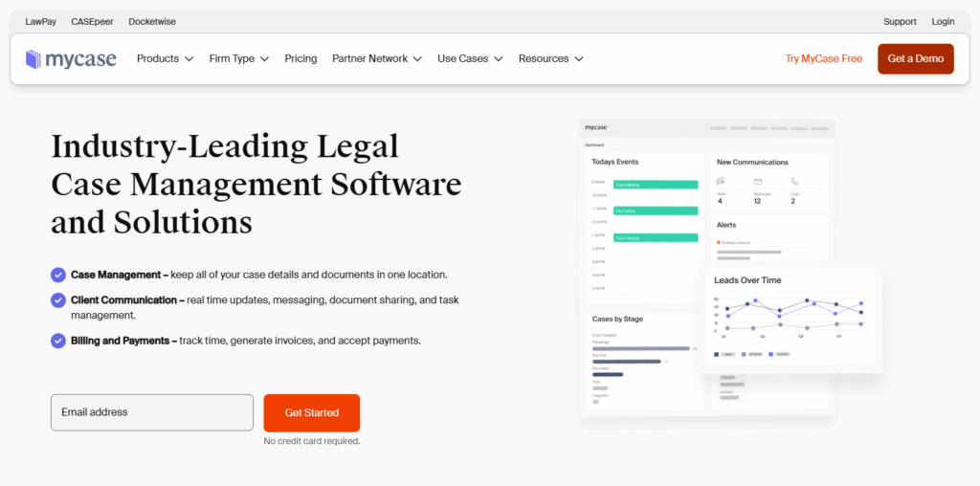Click the Client Communication checkmark icon

pyautogui.click(x=58, y=300)
